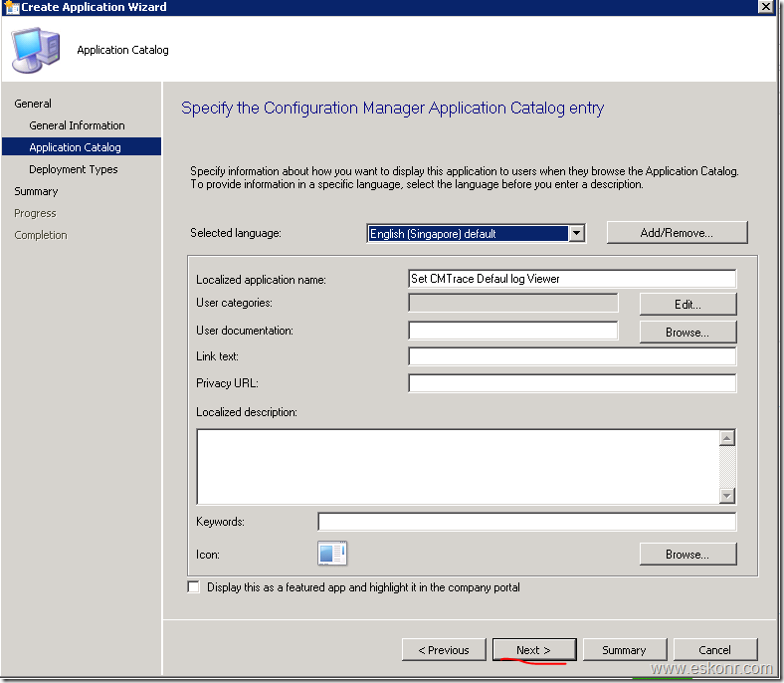Select Deployment Types in the sidebar
The width and height of the screenshot is (784, 683).
point(73,169)
